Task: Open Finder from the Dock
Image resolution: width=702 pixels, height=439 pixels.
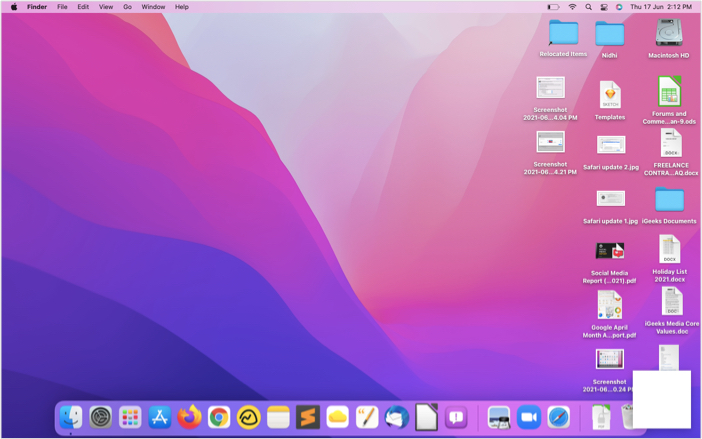Action: coord(71,417)
